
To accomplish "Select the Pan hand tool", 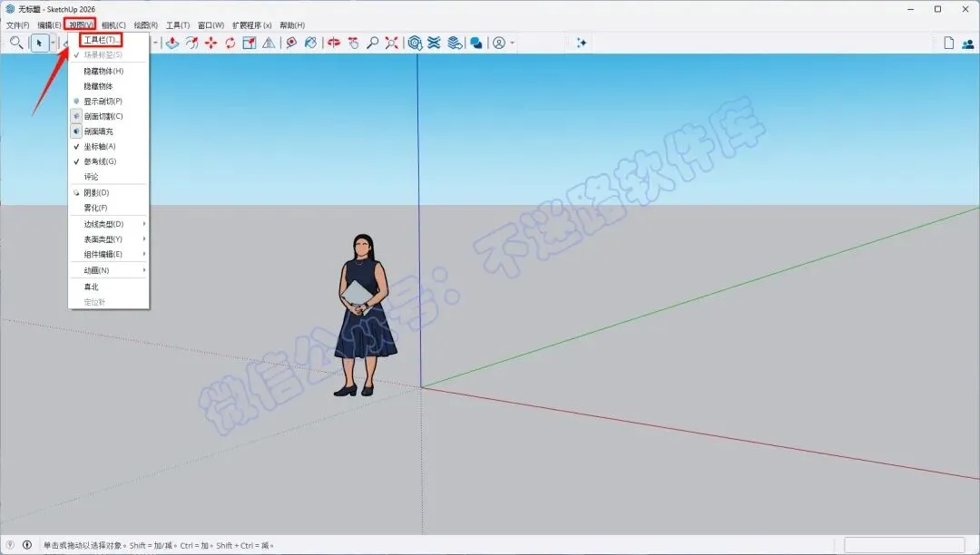I will [353, 43].
